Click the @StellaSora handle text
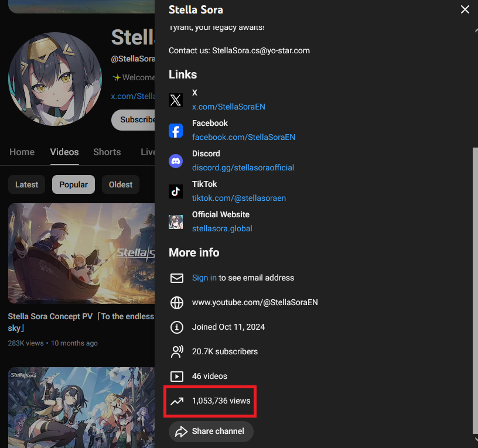478x448 pixels. pos(133,59)
